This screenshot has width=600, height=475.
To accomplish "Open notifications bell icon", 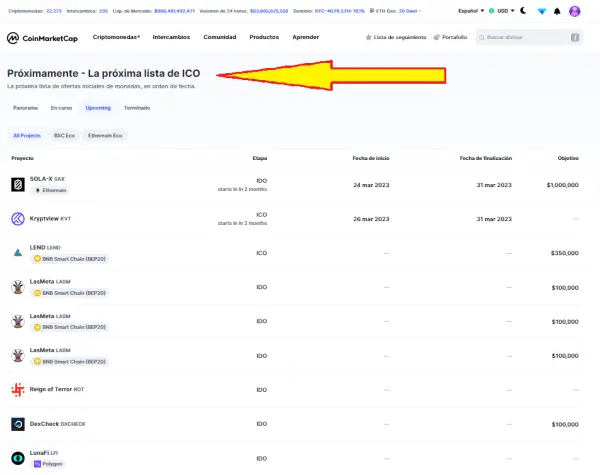I will pyautogui.click(x=557, y=11).
